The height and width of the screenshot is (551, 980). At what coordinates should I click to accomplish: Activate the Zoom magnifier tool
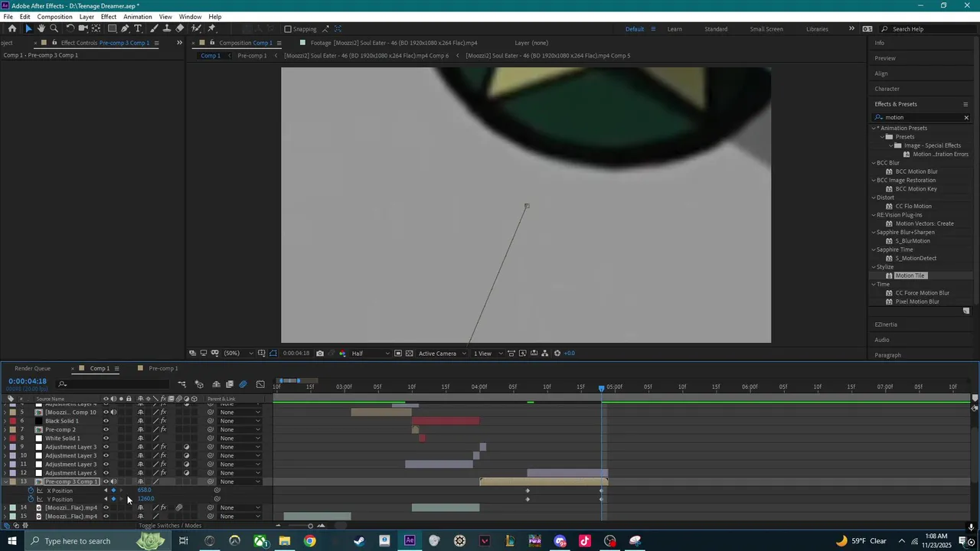[x=54, y=28]
